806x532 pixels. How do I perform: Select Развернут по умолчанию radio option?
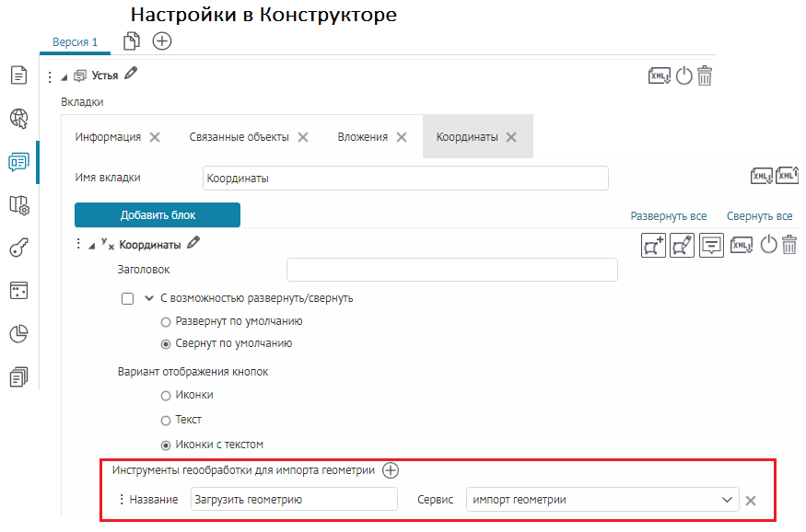pos(166,322)
